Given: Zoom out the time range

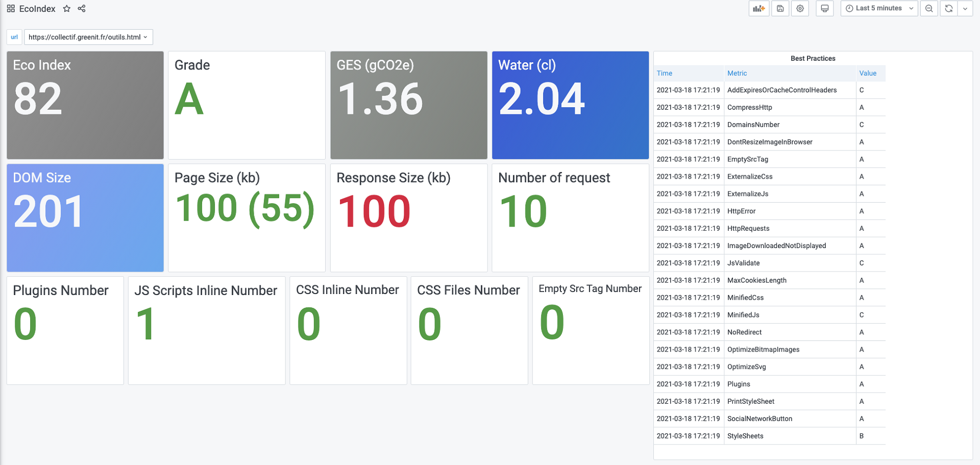Looking at the screenshot, I should [928, 8].
